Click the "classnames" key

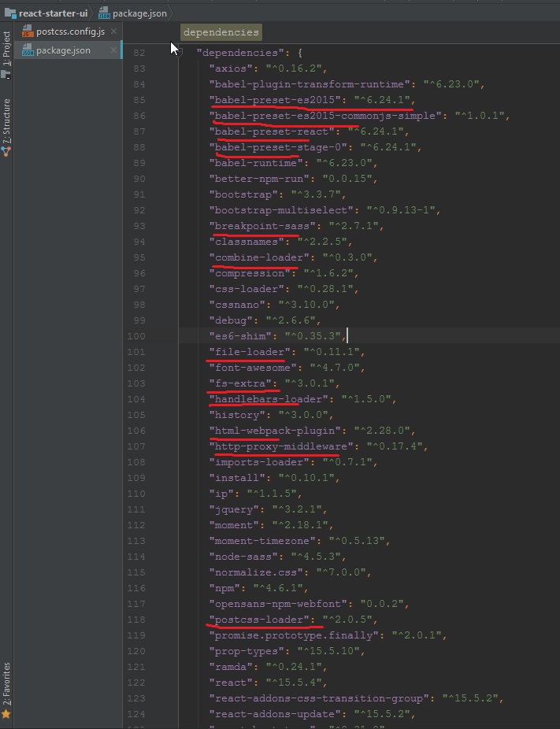pos(247,242)
